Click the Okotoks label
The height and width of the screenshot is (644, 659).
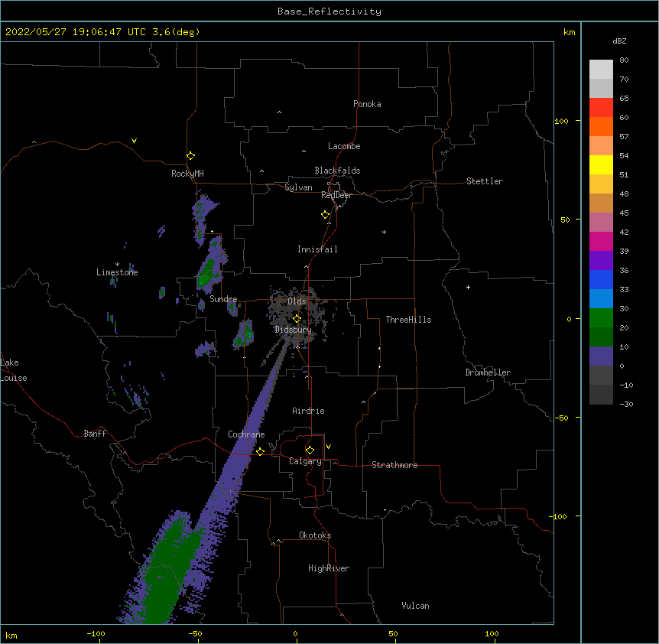click(315, 535)
